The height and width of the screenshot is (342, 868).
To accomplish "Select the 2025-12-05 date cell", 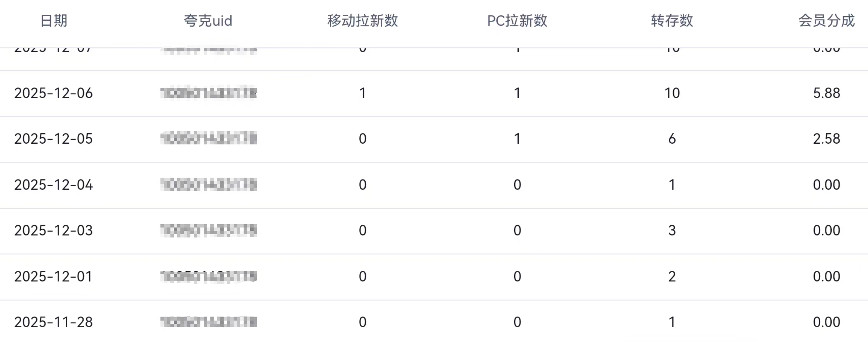I will (54, 139).
